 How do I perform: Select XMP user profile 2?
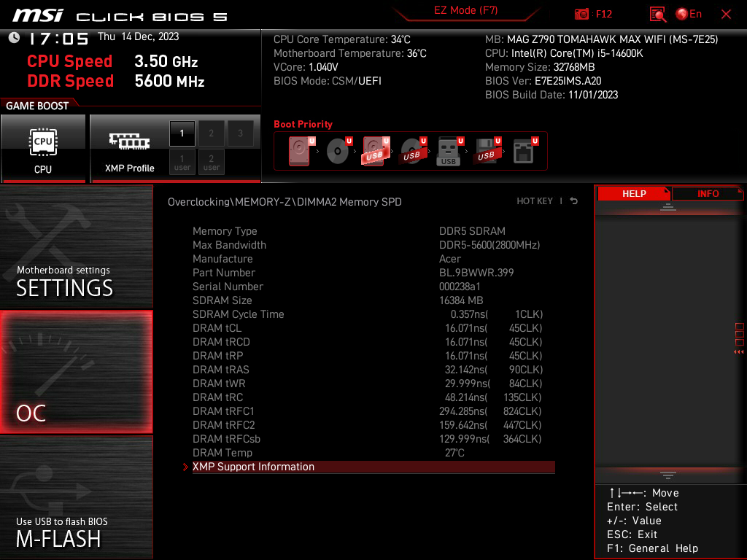[211, 162]
